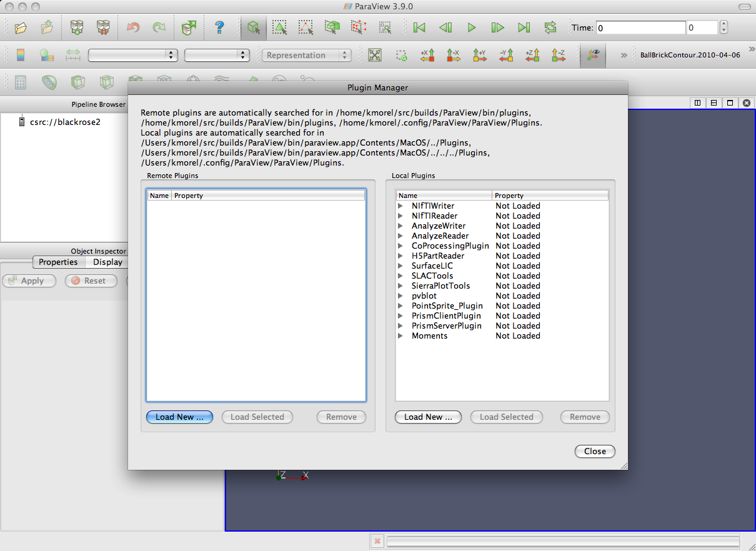Click the Redo arrow icon
Viewport: 756px width, 551px height.
[159, 27]
